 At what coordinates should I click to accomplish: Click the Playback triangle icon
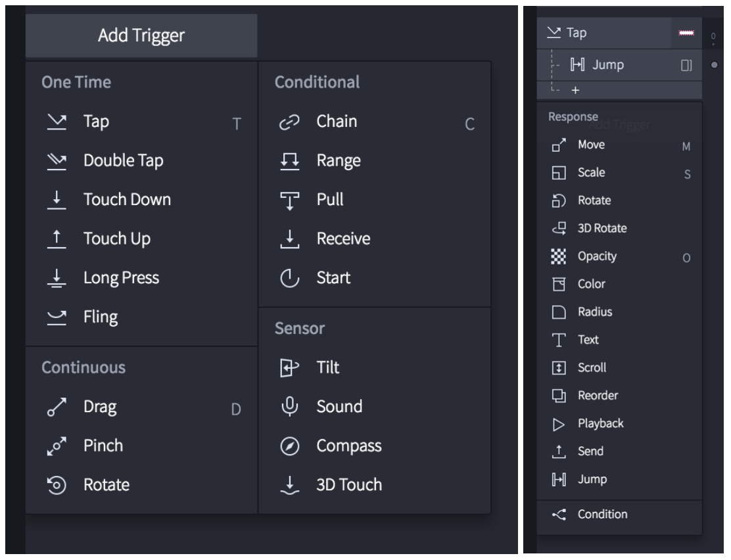pos(557,424)
